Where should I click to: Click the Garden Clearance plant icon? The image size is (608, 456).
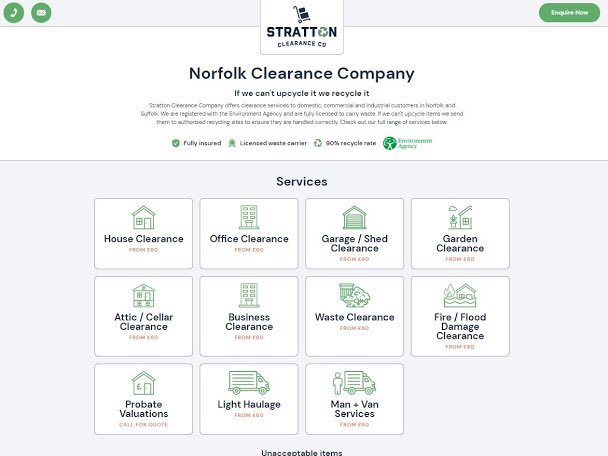coord(460,218)
